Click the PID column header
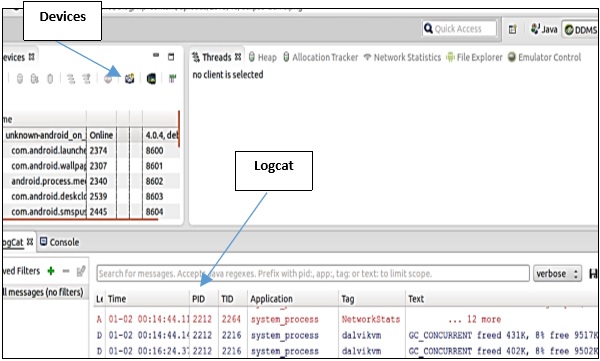This screenshot has width=600, height=361. (204, 299)
